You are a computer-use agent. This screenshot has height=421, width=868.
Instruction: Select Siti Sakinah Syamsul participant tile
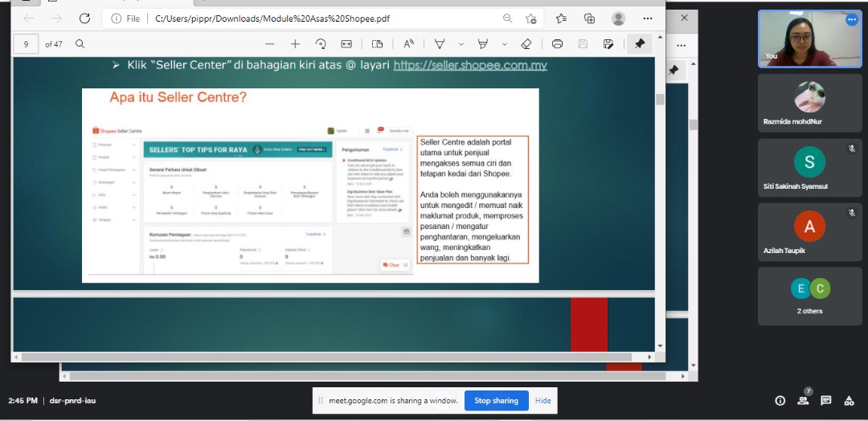coord(809,168)
